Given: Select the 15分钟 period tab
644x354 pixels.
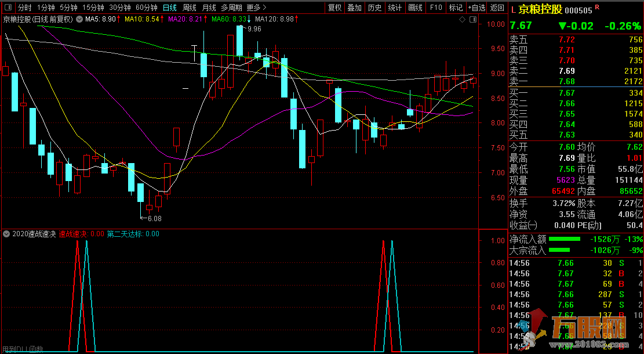Looking at the screenshot, I should click(x=93, y=8).
